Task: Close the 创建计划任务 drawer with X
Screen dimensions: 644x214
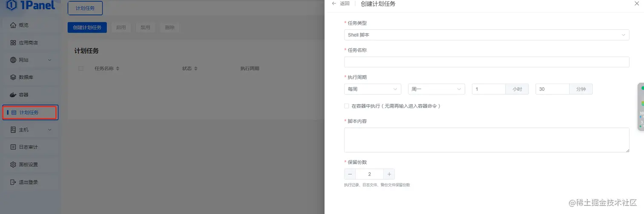Action: [637, 3]
